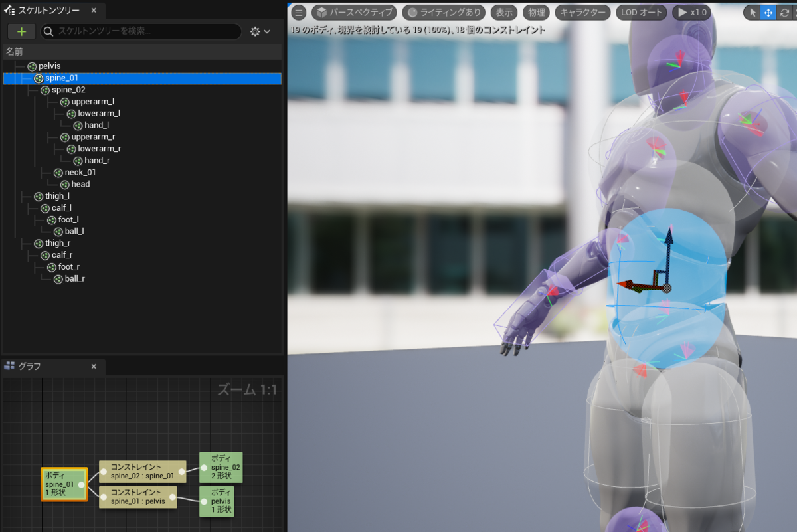Image resolution: width=797 pixels, height=532 pixels.
Task: Click the body icon beside ball_r
Action: 58,279
